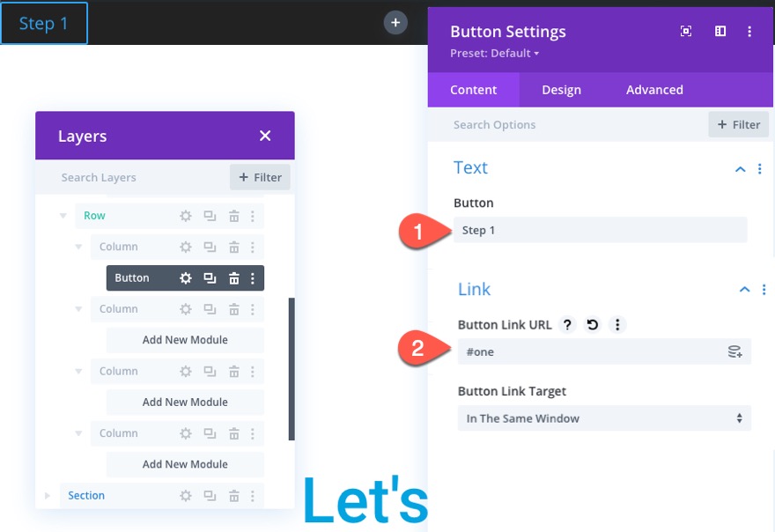The height and width of the screenshot is (532, 775).
Task: Click the Let's heading text on page
Action: (365, 500)
